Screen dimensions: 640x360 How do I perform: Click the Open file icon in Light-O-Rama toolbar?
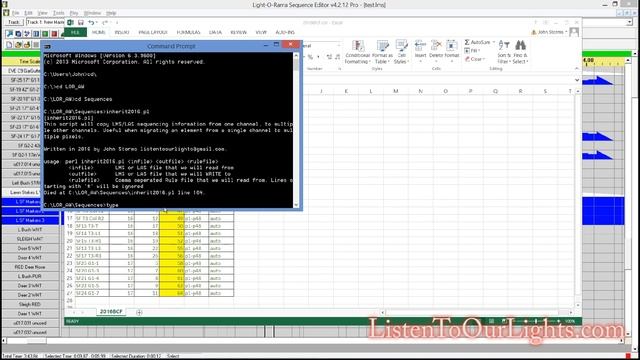[x=18, y=44]
